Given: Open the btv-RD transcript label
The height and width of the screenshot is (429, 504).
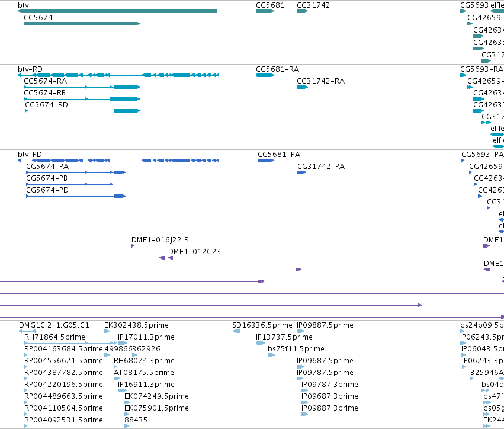Looking at the screenshot, I should click(x=30, y=69).
